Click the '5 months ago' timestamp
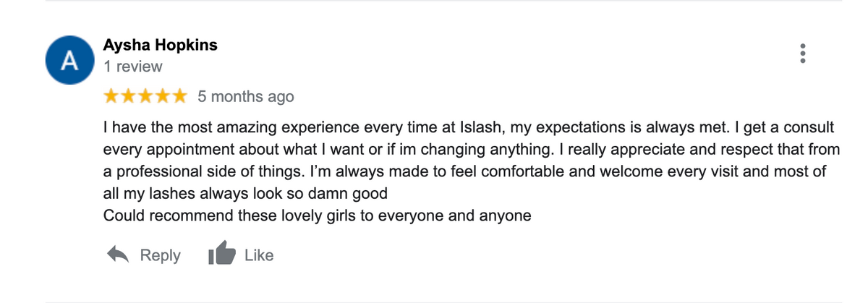Viewport: 868px width, 303px height. point(246,97)
